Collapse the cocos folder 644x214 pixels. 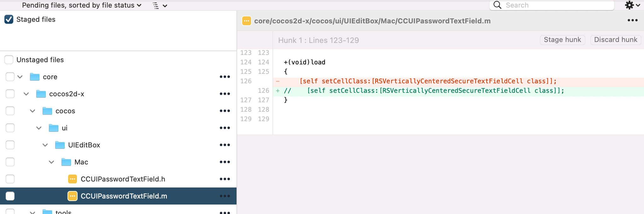click(x=32, y=111)
